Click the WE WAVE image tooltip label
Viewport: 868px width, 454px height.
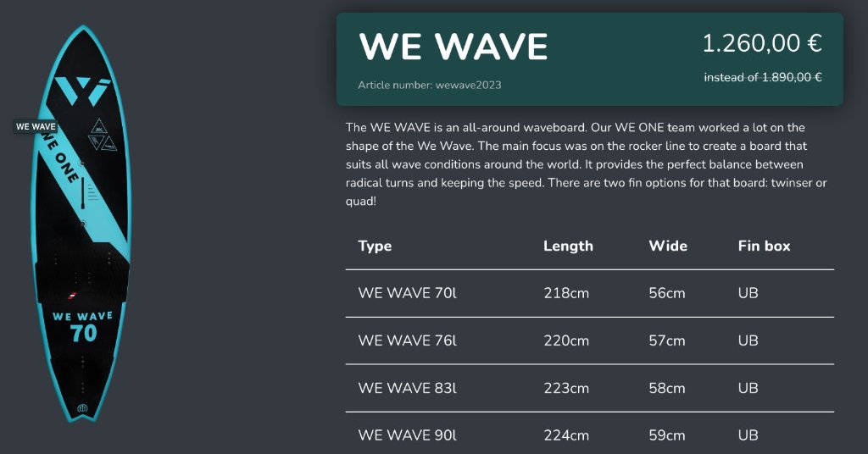pyautogui.click(x=36, y=126)
